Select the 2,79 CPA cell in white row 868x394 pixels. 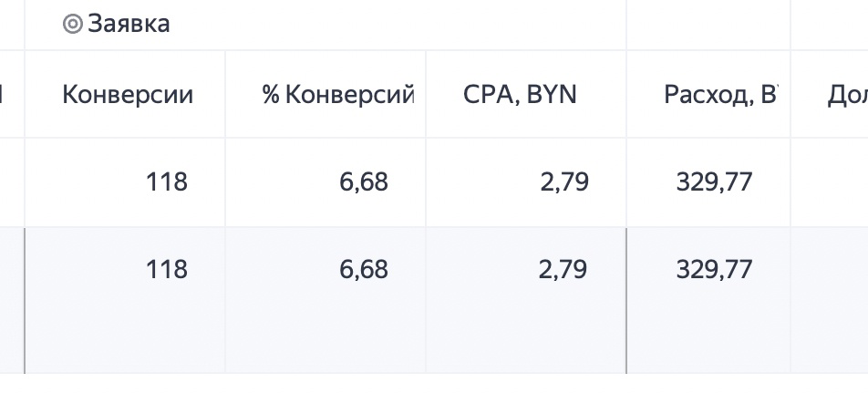click(x=564, y=182)
